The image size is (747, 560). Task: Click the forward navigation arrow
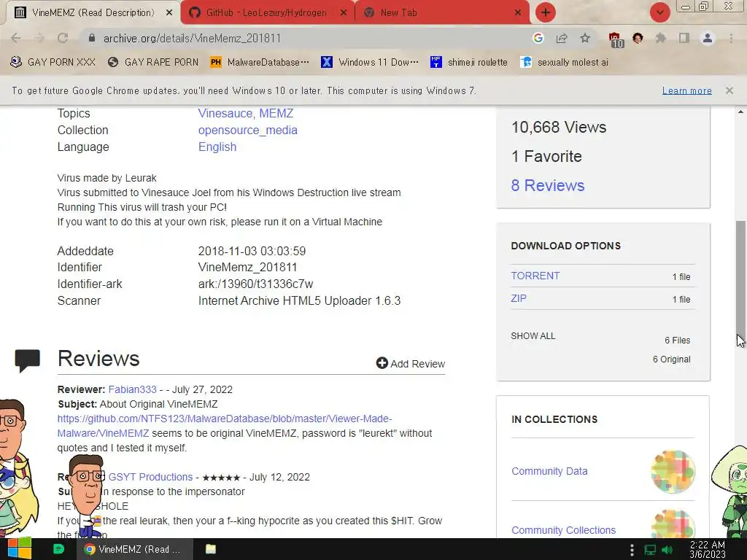pos(39,38)
